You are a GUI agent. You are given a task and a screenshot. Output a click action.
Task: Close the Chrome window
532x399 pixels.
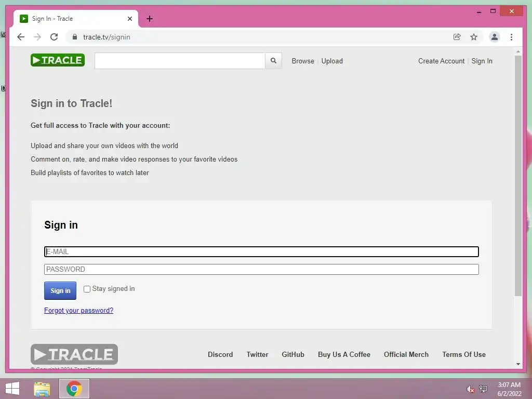pos(512,11)
